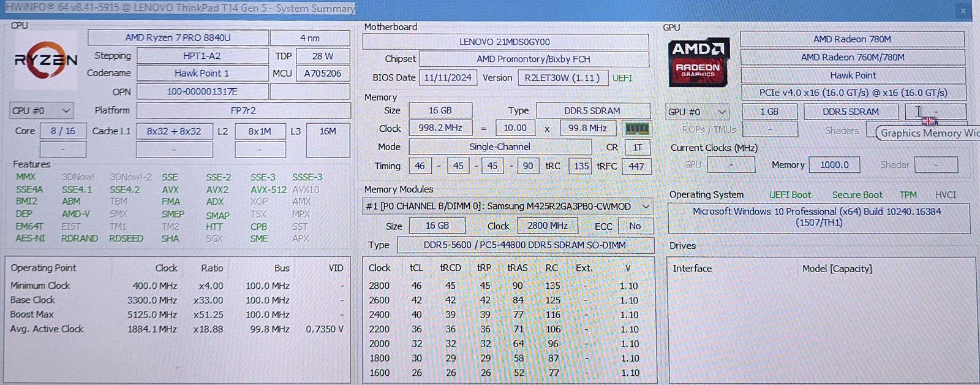Open the GPU #0 selector dropdown

(x=697, y=112)
